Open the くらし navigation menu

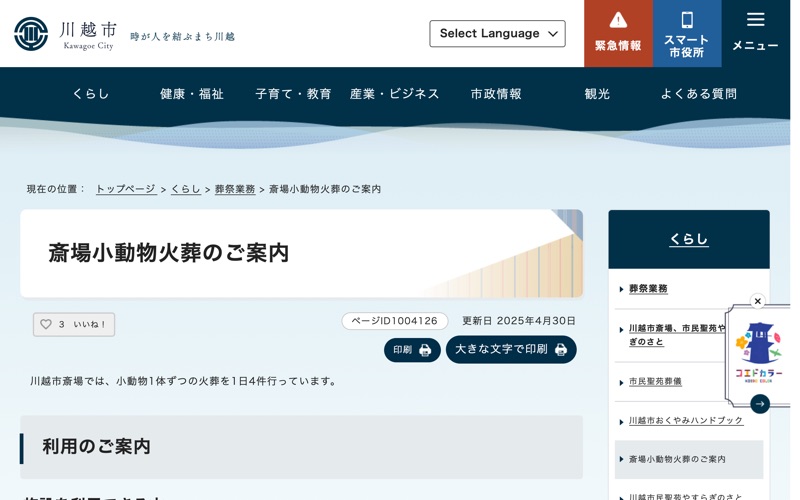coord(91,94)
